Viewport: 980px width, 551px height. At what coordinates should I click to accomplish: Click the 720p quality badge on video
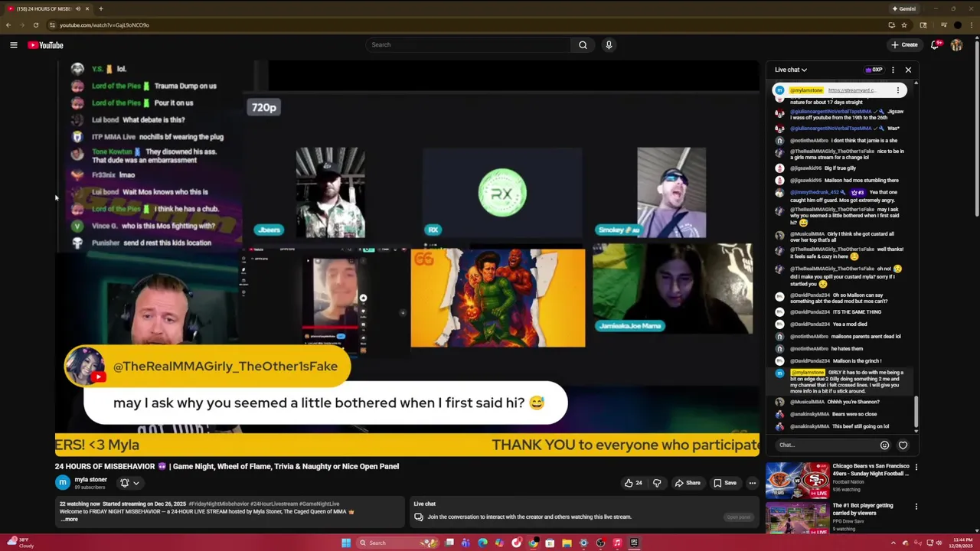tap(264, 107)
